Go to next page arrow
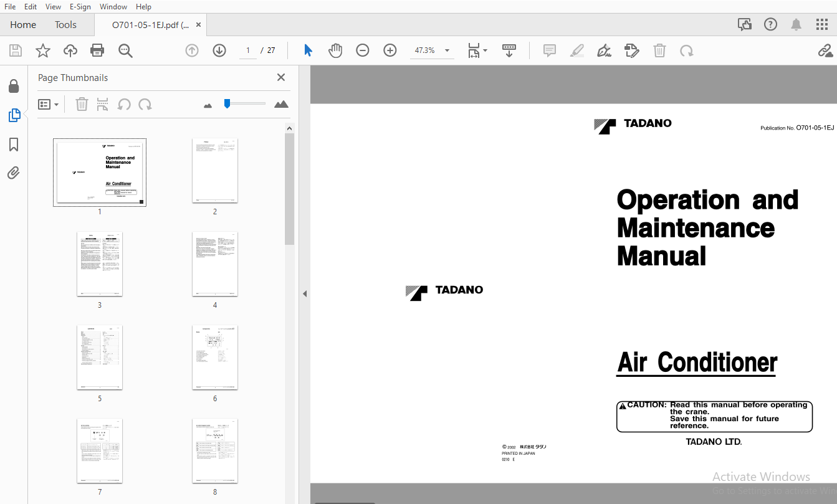 (x=219, y=50)
